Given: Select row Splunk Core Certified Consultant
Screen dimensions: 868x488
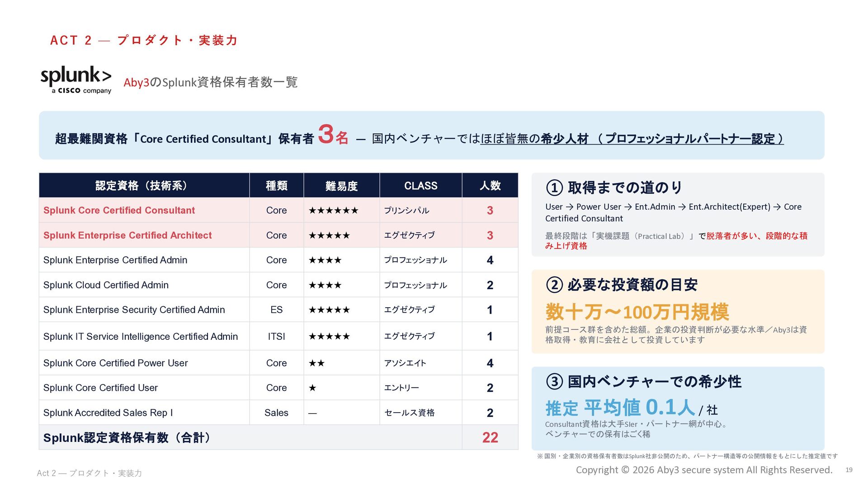Looking at the screenshot, I should coord(278,210).
